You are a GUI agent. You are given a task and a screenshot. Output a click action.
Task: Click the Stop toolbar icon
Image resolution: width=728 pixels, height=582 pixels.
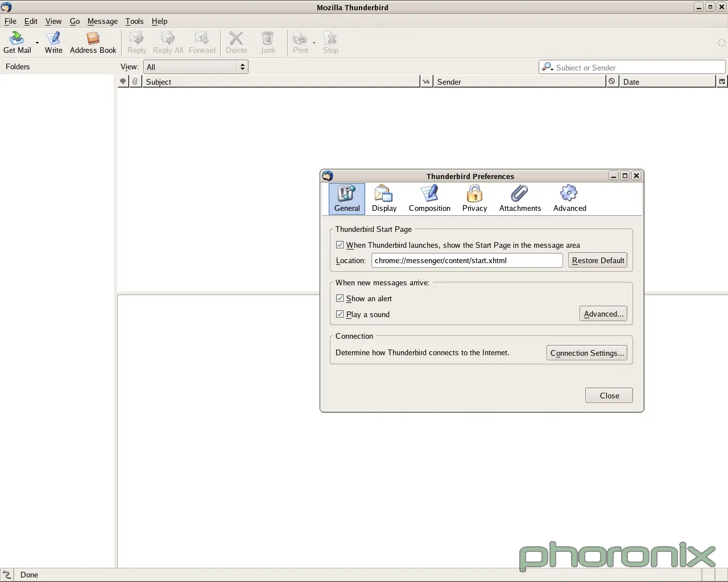tap(330, 43)
